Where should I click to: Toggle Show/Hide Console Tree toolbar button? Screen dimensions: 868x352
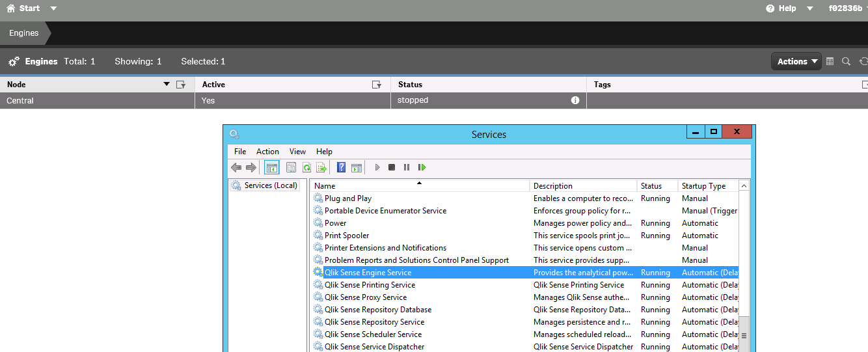click(271, 167)
